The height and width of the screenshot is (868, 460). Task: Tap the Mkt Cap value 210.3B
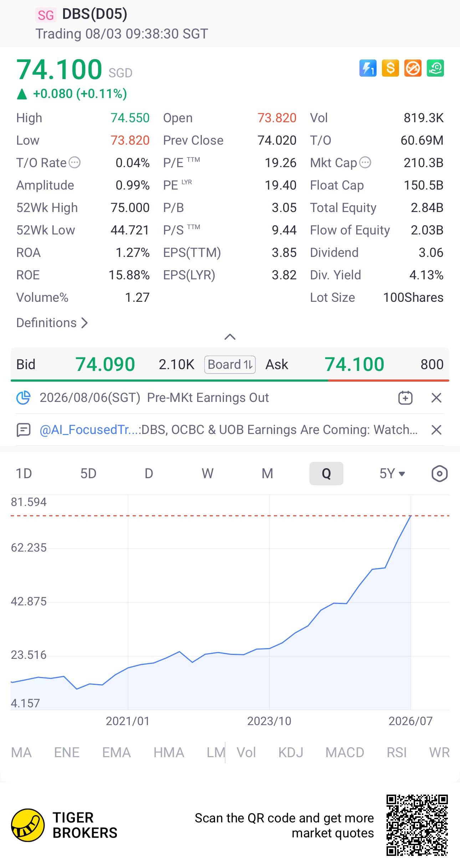[x=424, y=163]
